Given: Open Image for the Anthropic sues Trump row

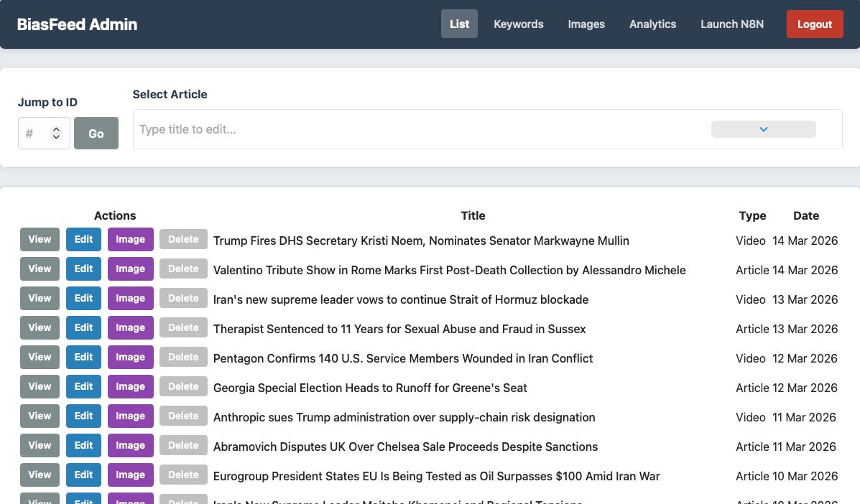Looking at the screenshot, I should click(x=130, y=416).
